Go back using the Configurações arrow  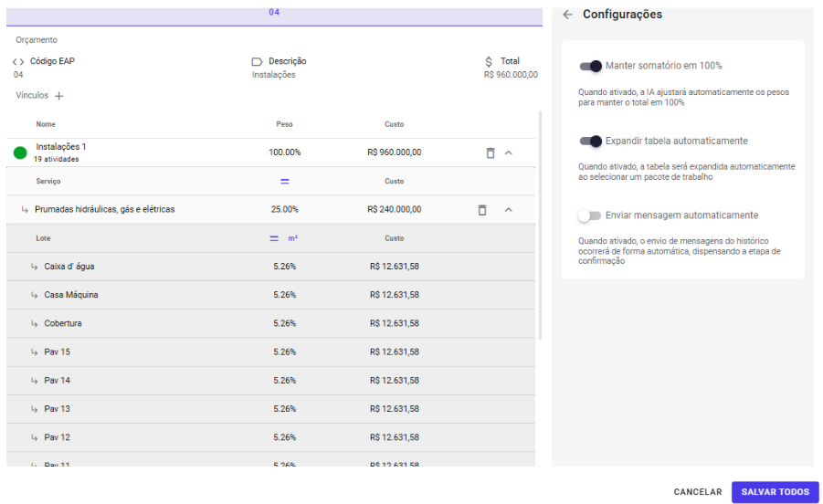pyautogui.click(x=567, y=15)
